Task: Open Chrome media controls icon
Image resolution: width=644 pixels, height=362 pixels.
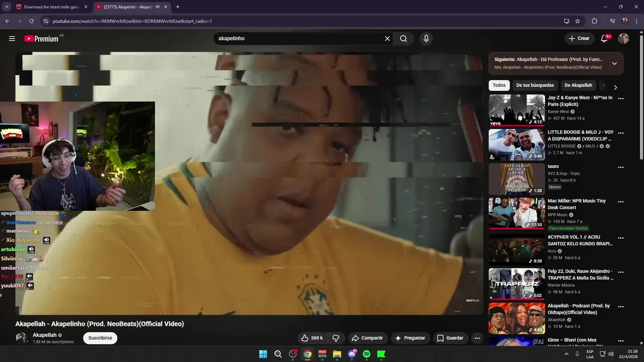Action: (x=612, y=21)
